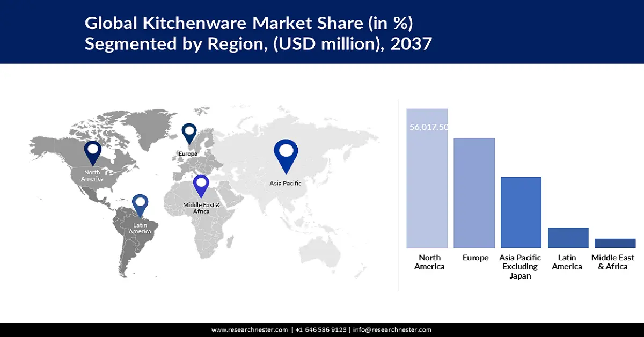Click the 'Global Kitchenware Market Share' title

(x=250, y=23)
